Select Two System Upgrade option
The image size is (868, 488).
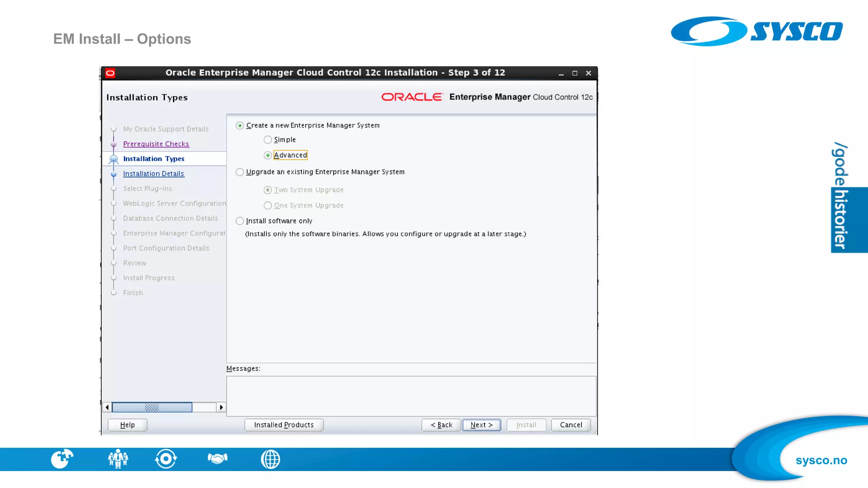coord(268,190)
